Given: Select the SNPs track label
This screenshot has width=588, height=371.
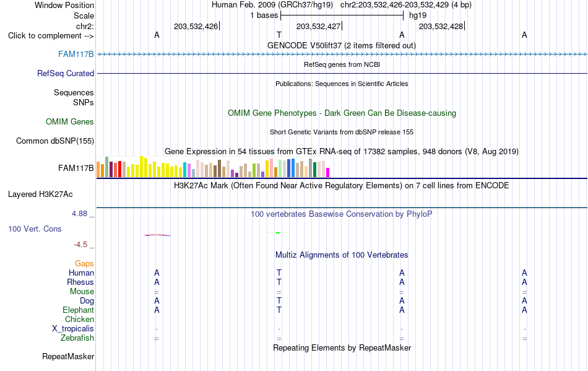Looking at the screenshot, I should (84, 102).
